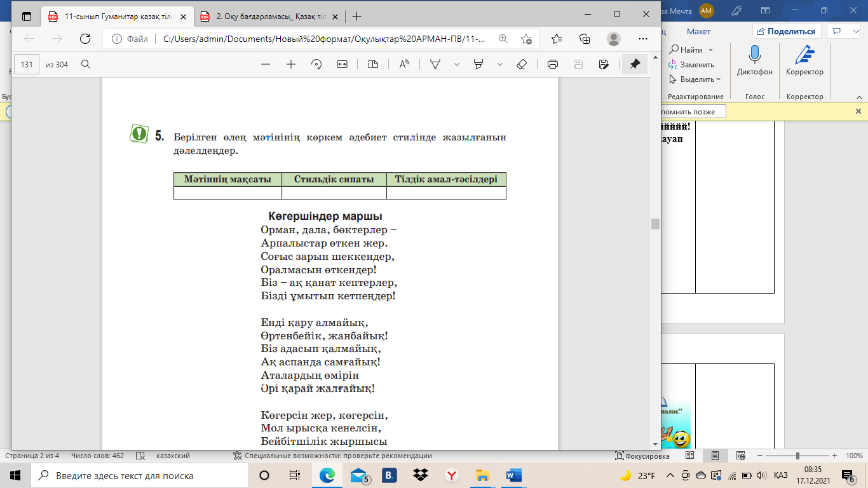Open the Favorites list in Edge
The width and height of the screenshot is (868, 488).
coord(557,39)
